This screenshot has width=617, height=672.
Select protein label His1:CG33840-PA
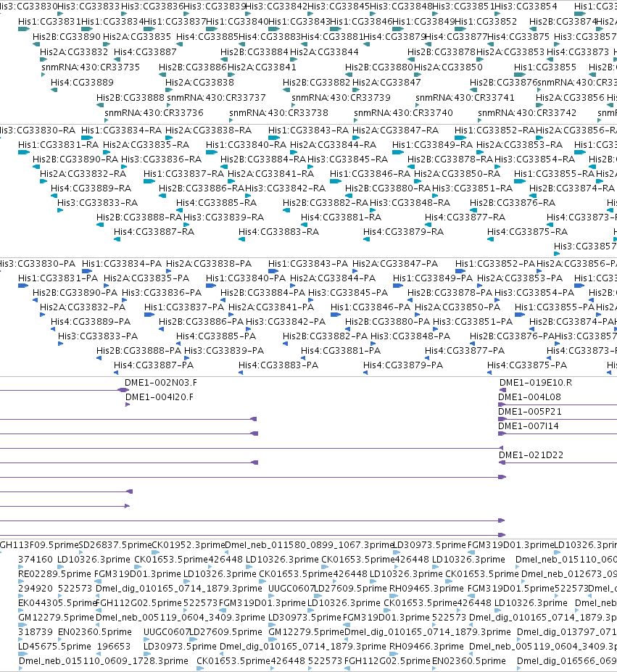pos(246,278)
